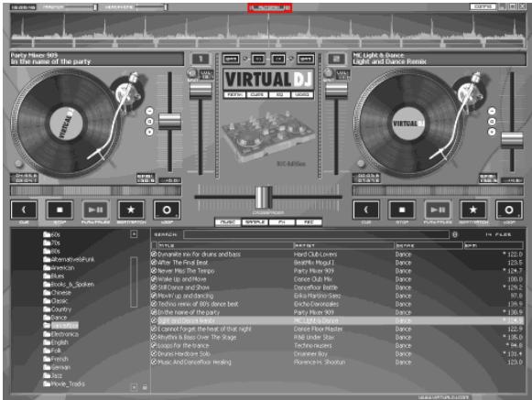Open the Config button at top right

point(483,6)
